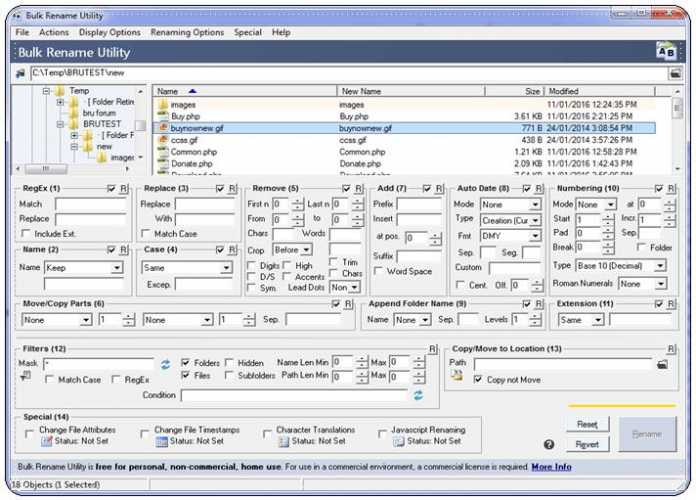Click the AB logo icon in header
The height and width of the screenshot is (500, 696).
pos(666,52)
